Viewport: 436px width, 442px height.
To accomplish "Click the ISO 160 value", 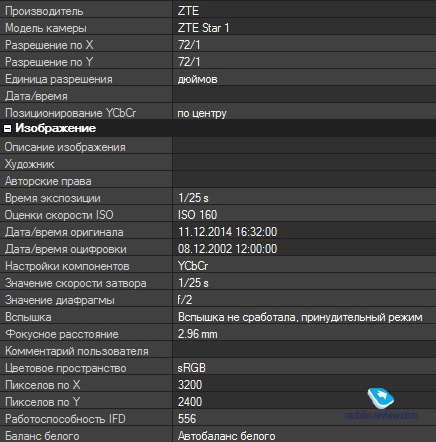I will click(197, 215).
